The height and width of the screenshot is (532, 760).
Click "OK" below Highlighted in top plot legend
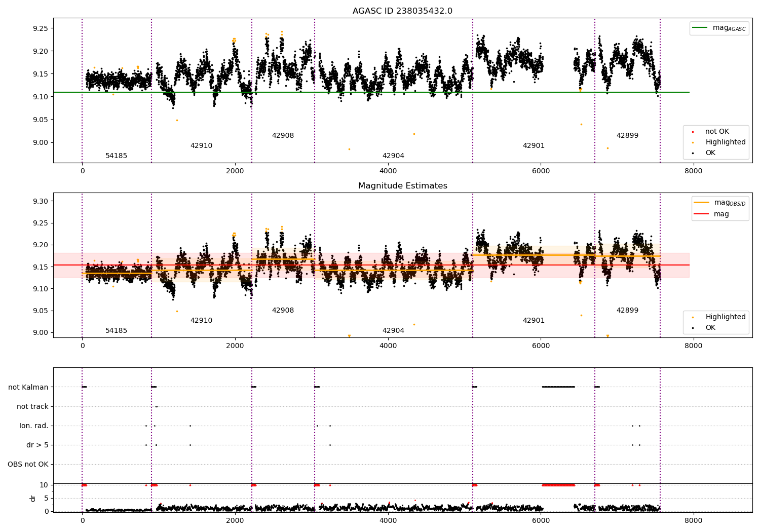[710, 153]
